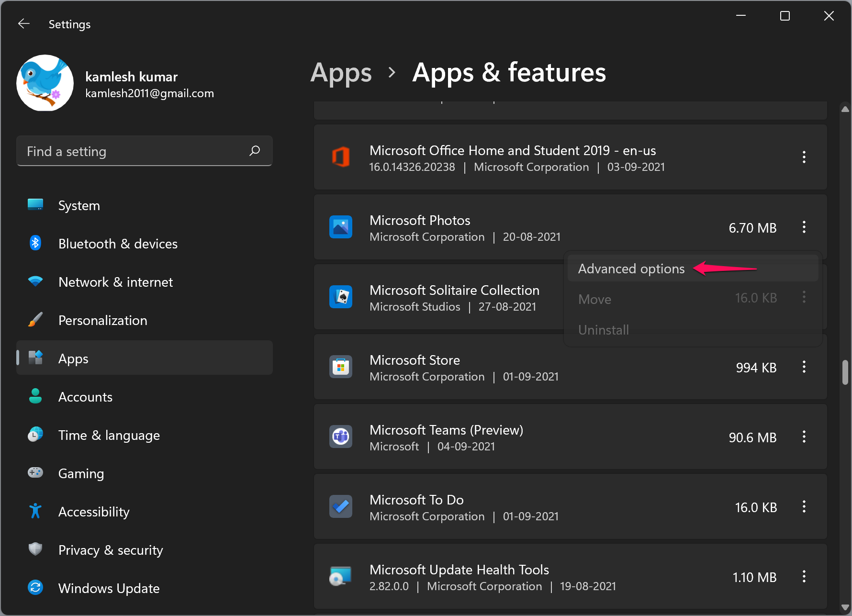This screenshot has height=616, width=852.
Task: Click Microsoft Store app name
Action: click(415, 360)
